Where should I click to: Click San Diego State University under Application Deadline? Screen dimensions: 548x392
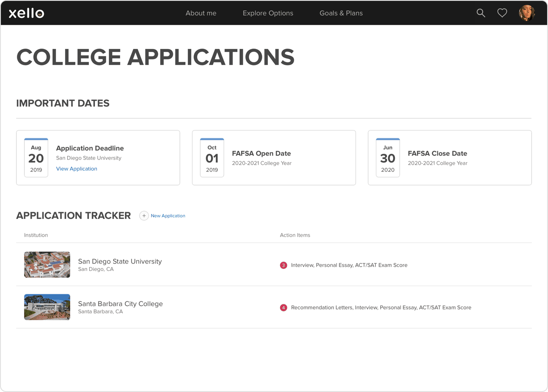pyautogui.click(x=89, y=158)
